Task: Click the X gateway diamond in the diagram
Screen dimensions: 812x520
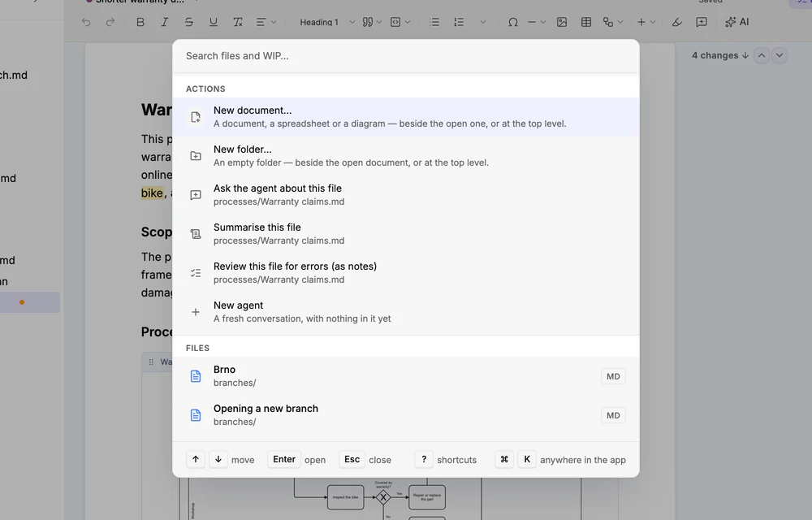Action: [383, 498]
